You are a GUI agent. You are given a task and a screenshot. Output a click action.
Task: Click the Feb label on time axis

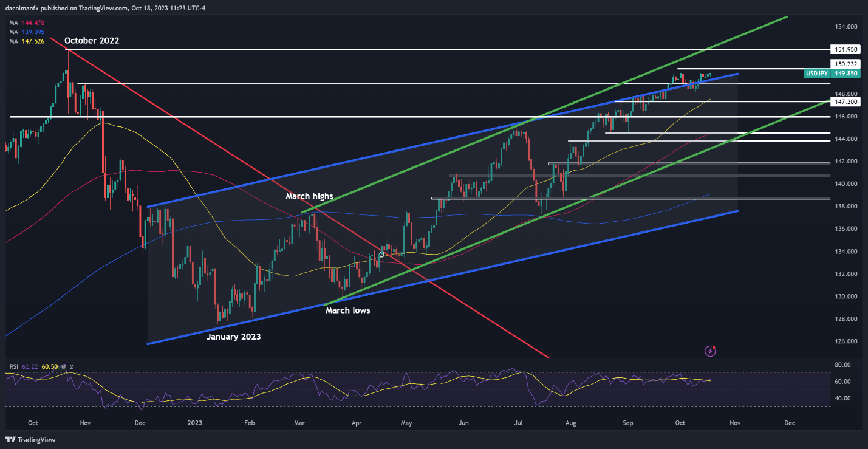tap(250, 422)
